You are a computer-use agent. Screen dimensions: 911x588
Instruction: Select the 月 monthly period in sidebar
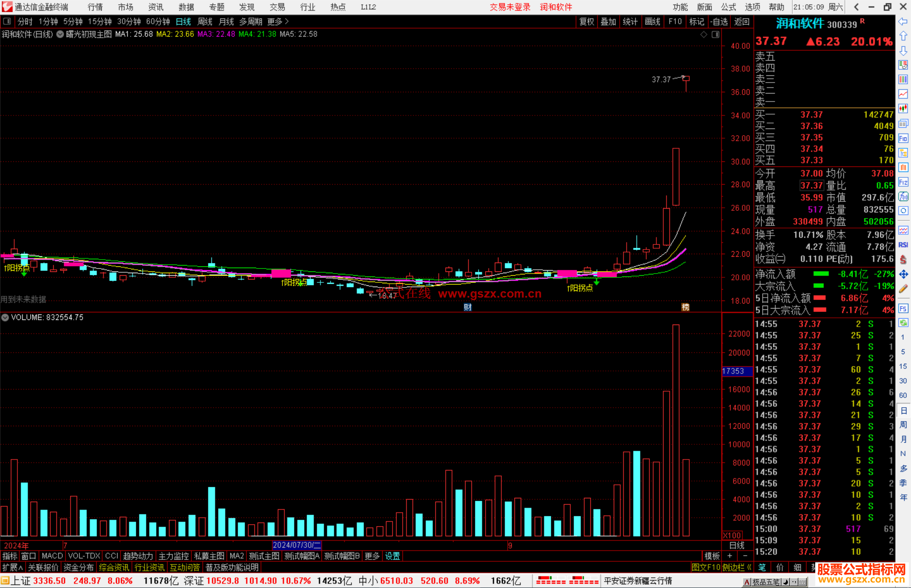point(903,439)
